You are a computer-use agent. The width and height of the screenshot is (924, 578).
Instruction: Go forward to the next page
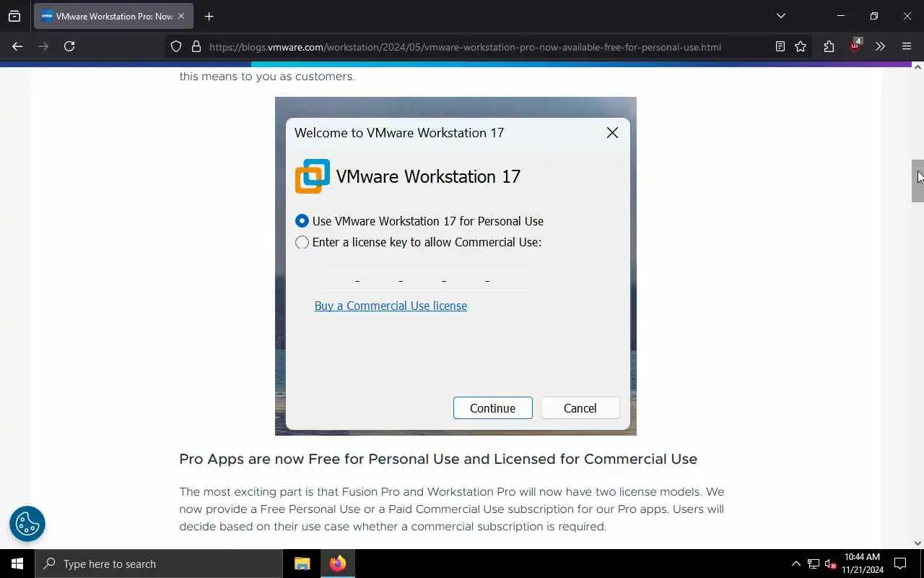43,46
